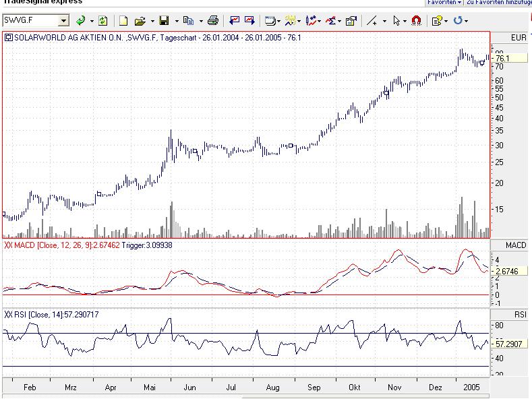
Task: Expand the drawing tool dropdown arrow
Action: coord(384,21)
